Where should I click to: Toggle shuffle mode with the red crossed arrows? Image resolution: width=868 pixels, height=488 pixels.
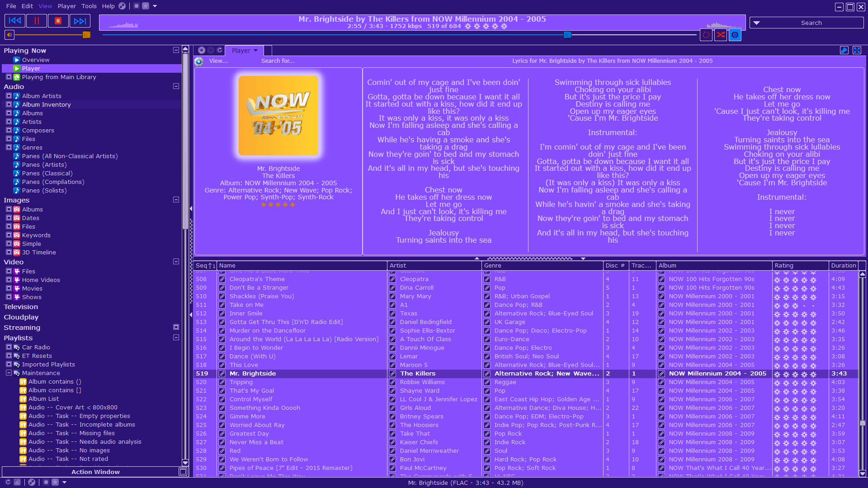coord(721,35)
